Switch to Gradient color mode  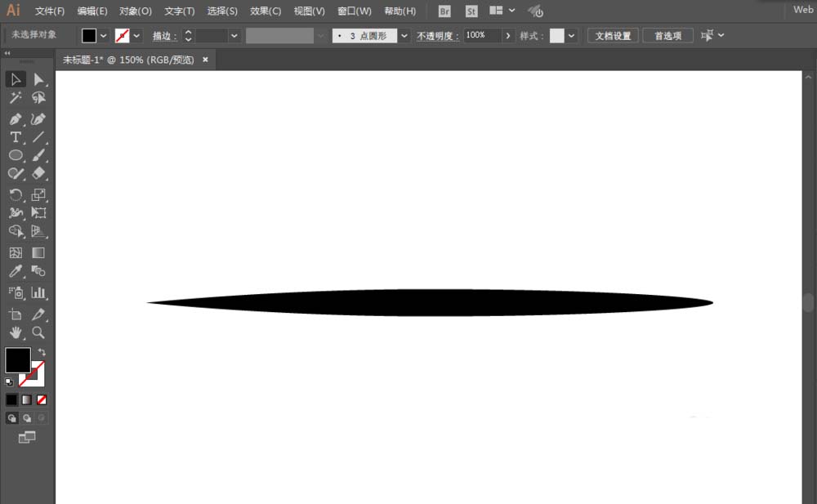point(27,399)
